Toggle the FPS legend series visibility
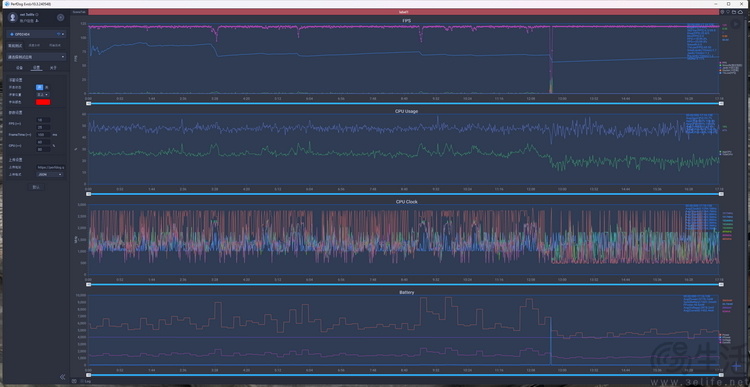Screen dimensions: 750x387 pyautogui.click(x=720, y=62)
